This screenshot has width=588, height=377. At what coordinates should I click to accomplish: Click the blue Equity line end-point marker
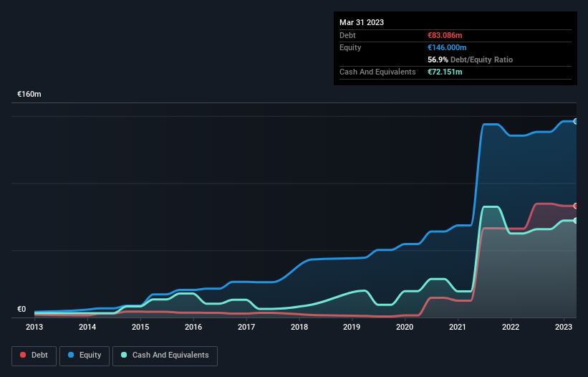(x=575, y=121)
